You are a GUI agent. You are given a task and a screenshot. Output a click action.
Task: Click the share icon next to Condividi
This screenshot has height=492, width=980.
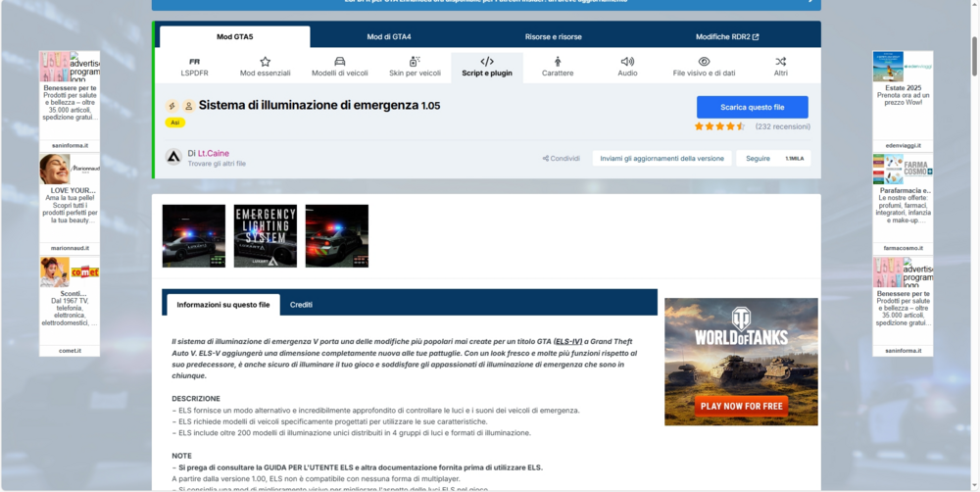(546, 159)
